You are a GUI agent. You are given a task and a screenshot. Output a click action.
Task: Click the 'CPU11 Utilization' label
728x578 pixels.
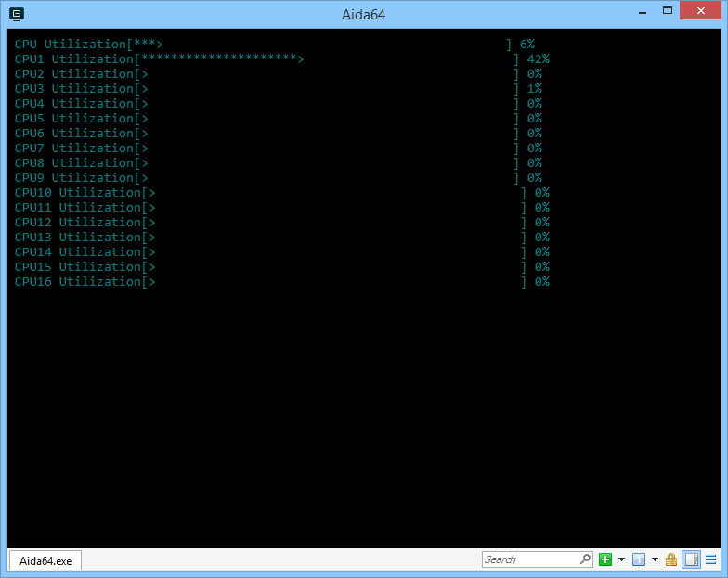[x=78, y=208]
